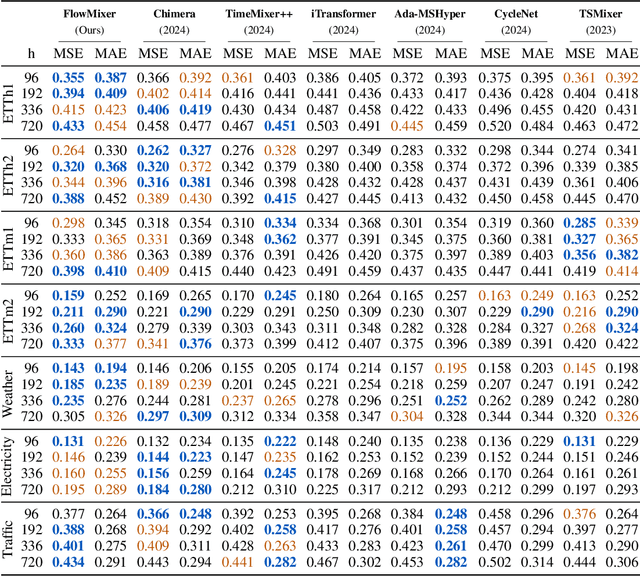Click Chimera MSE 0.366 for Traffic 96
The width and height of the screenshot is (640, 576).
(x=153, y=514)
